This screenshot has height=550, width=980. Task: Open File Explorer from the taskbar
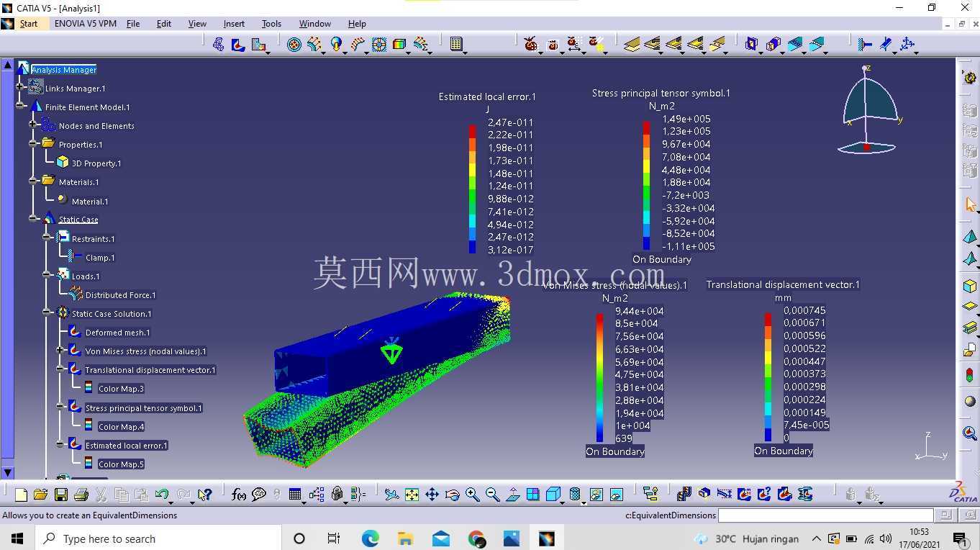coord(405,538)
